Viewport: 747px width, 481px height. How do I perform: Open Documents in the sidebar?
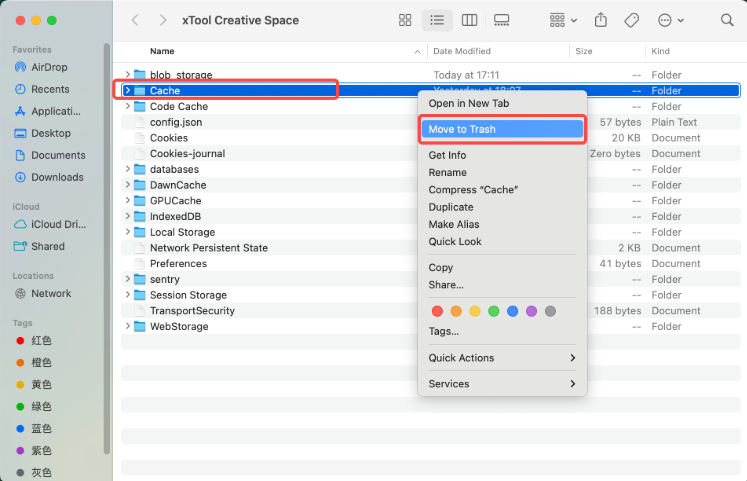coord(50,155)
